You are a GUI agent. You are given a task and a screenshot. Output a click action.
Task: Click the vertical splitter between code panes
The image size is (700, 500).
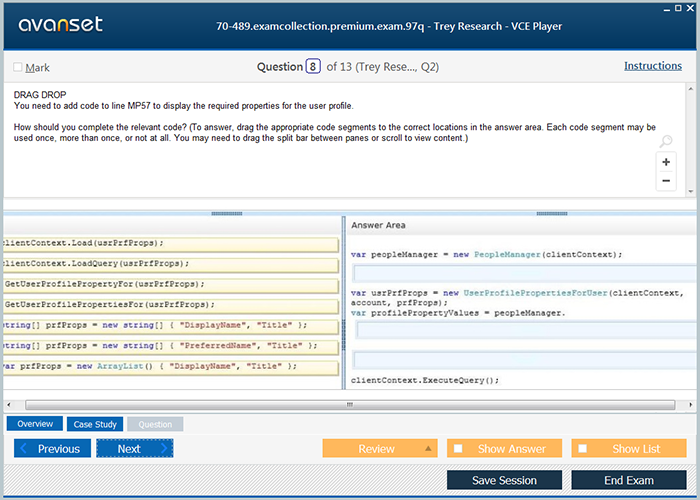click(344, 303)
